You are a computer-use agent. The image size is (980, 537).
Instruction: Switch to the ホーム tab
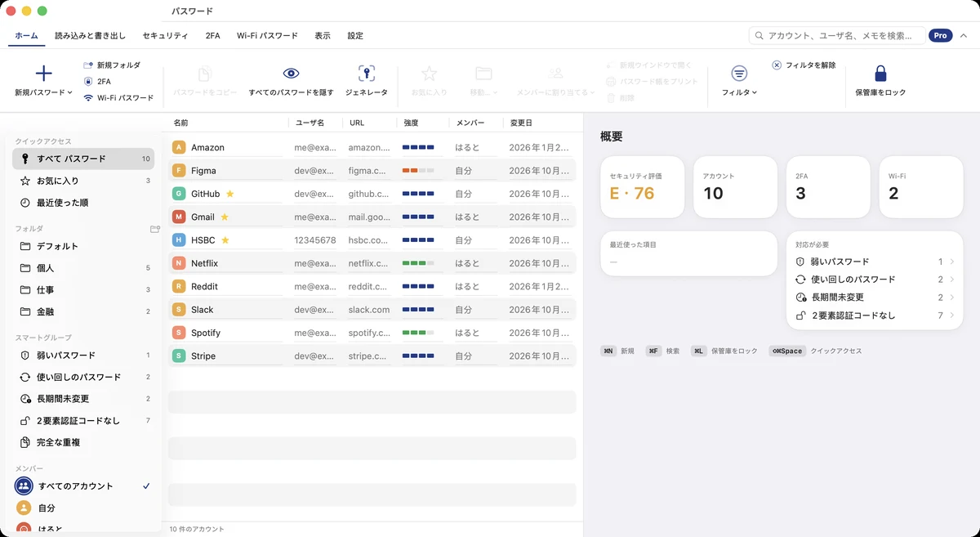click(26, 36)
